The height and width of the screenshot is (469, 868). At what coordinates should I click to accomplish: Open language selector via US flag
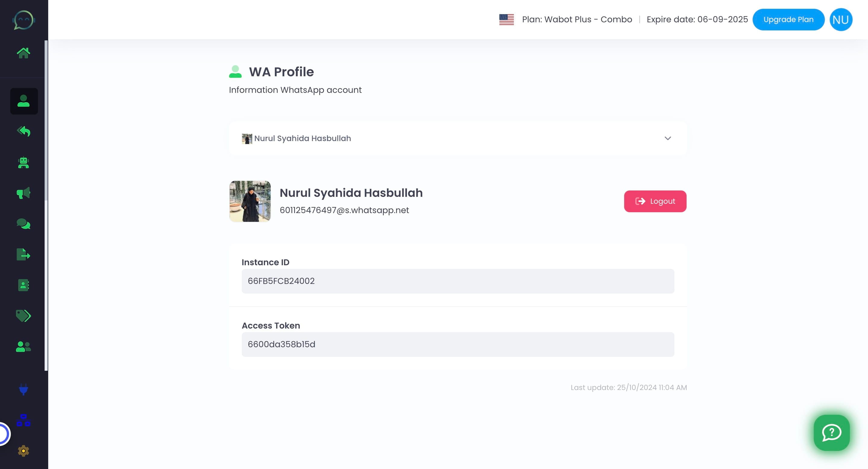click(506, 20)
